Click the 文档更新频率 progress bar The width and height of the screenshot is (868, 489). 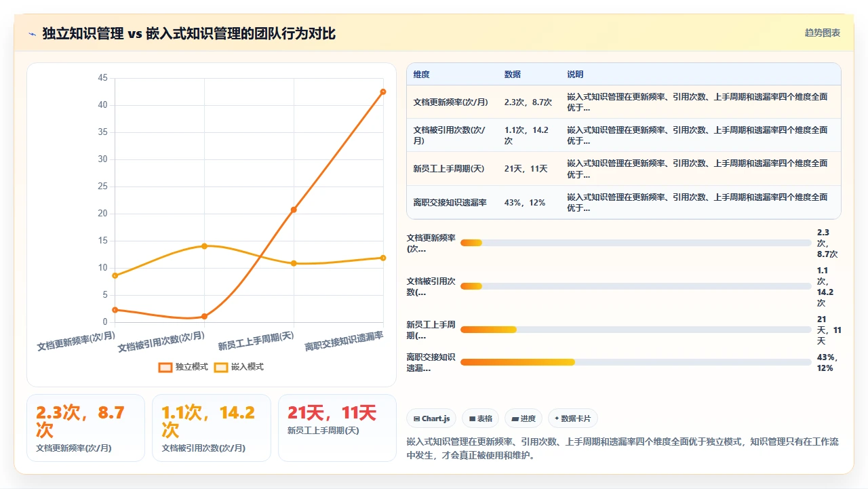pyautogui.click(x=636, y=243)
